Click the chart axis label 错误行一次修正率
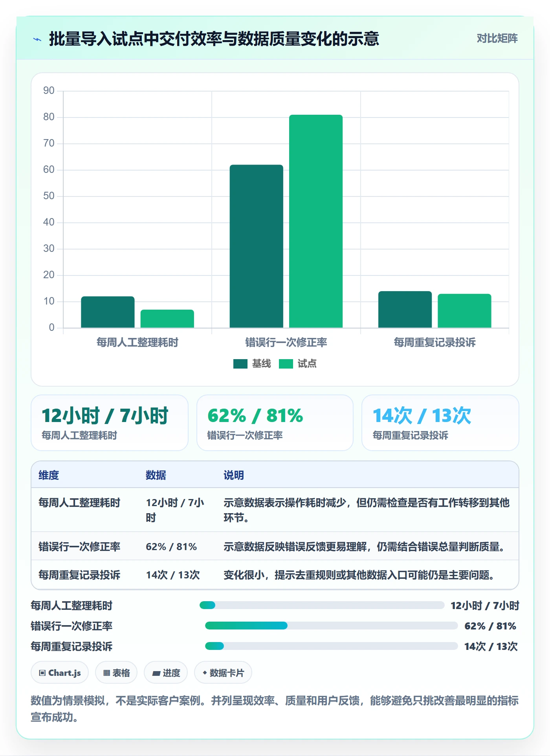The image size is (550, 756). [x=286, y=342]
